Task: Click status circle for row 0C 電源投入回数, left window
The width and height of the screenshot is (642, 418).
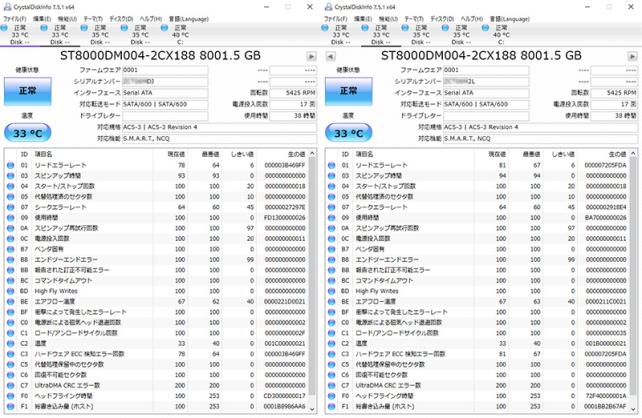Action: 11,238
